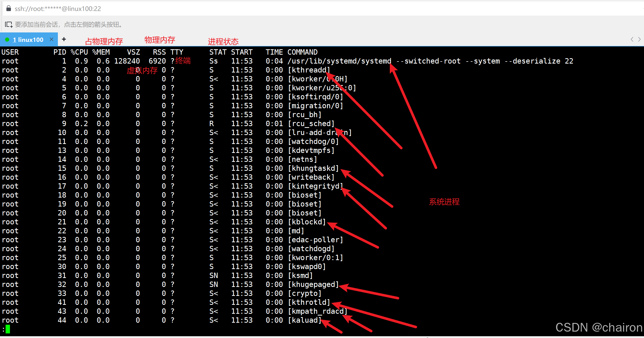Open a new session tab with plus
Screen dimensions: 644x338
pos(64,39)
